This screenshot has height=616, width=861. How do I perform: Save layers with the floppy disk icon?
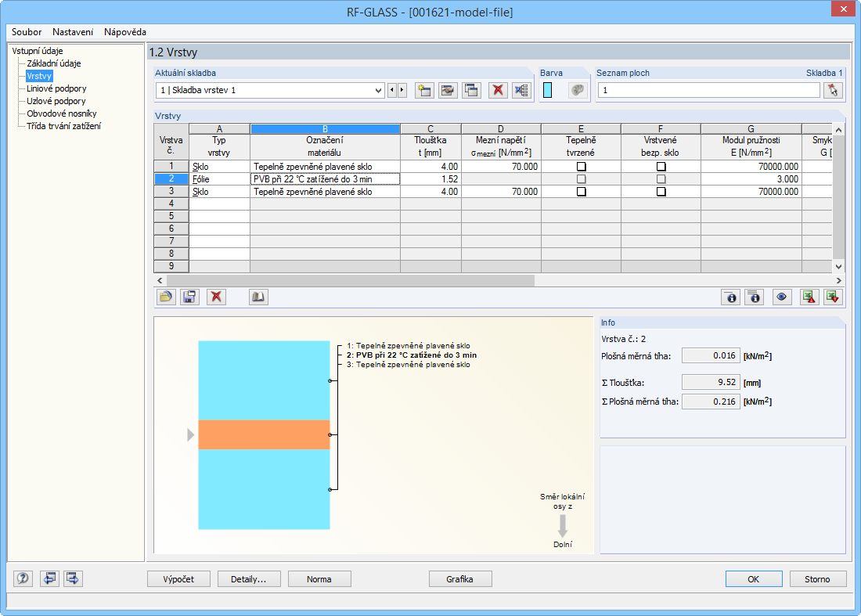pos(189,297)
